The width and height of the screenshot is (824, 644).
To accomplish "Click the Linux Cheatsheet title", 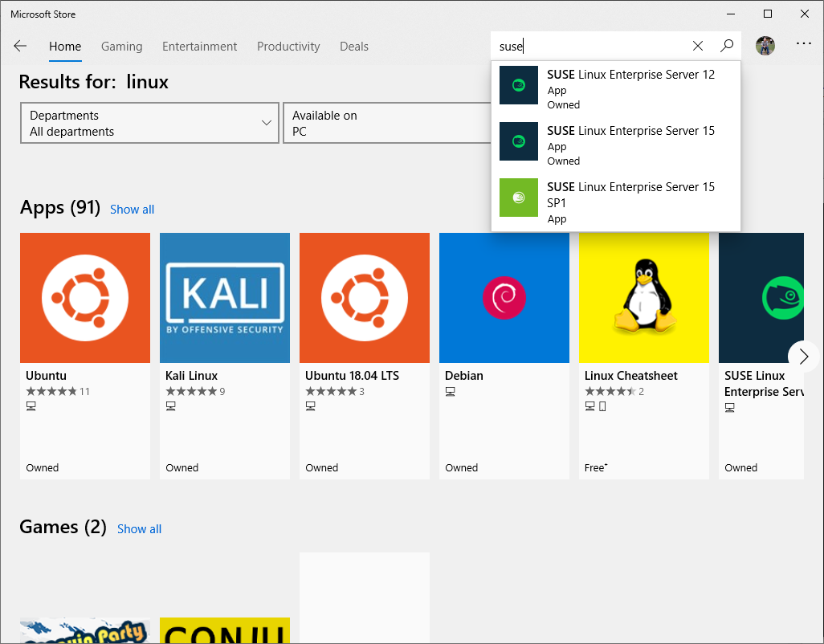I will click(x=630, y=376).
